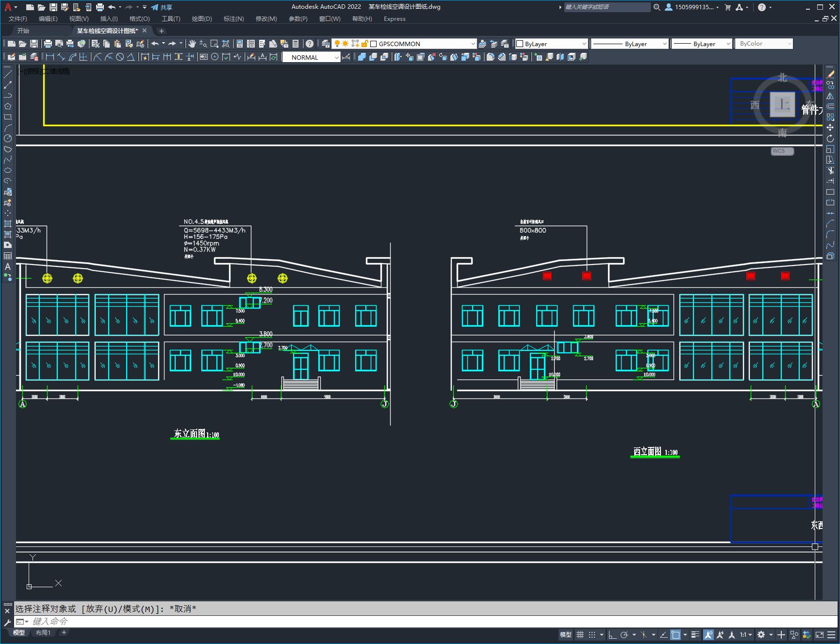Open the ByLayer color control dropdown
This screenshot has height=644, width=840.
551,44
